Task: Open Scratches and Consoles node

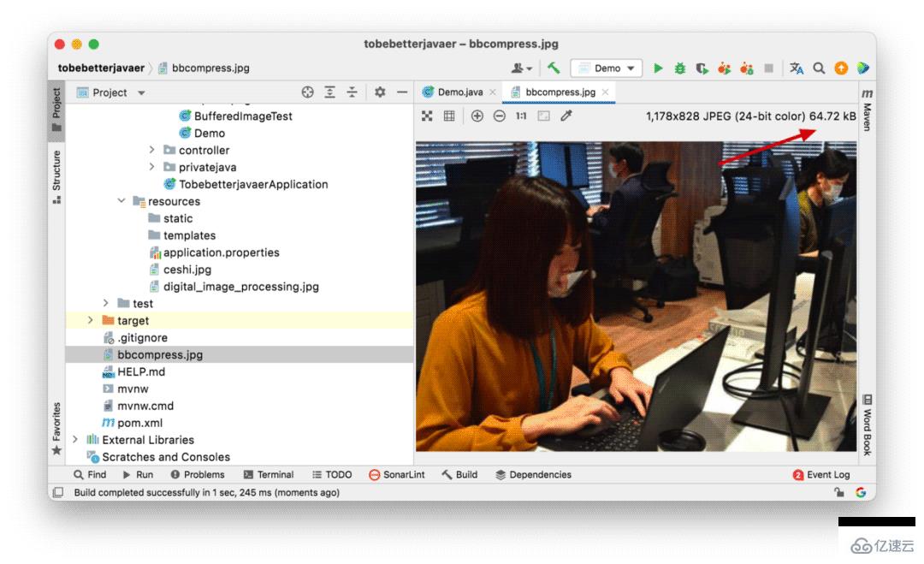Action: (166, 457)
